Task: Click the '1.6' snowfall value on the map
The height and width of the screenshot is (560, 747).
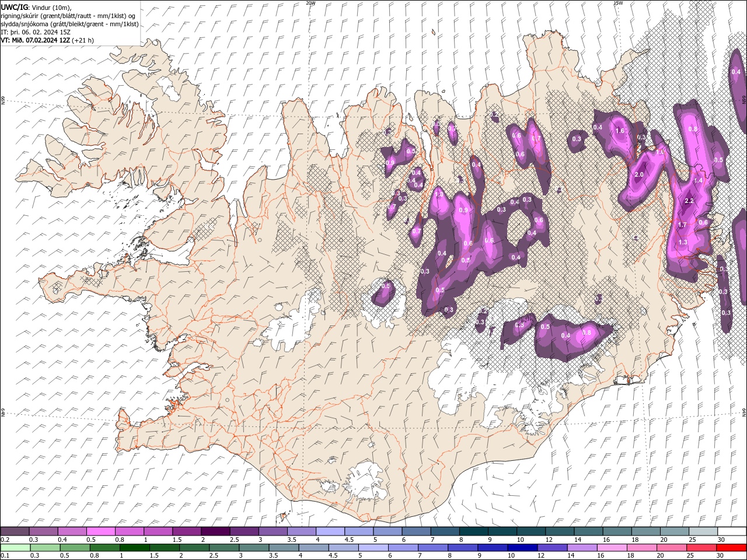Action: pos(620,131)
